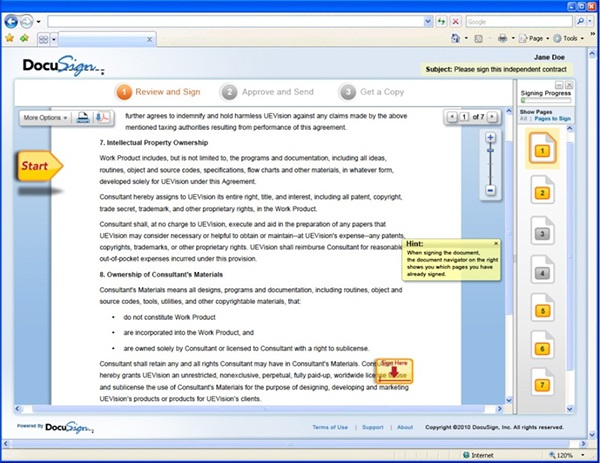Click the Support link
Image resolution: width=600 pixels, height=463 pixels.
click(x=373, y=427)
